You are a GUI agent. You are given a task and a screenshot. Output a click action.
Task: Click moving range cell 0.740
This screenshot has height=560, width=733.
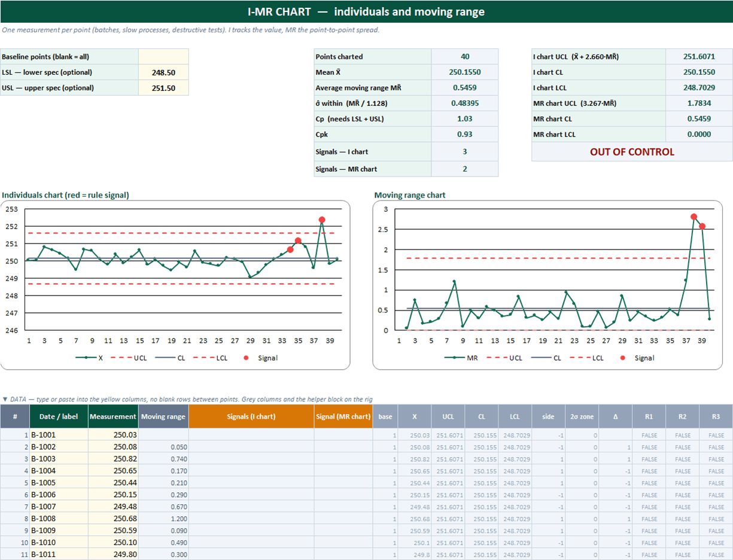(163, 459)
